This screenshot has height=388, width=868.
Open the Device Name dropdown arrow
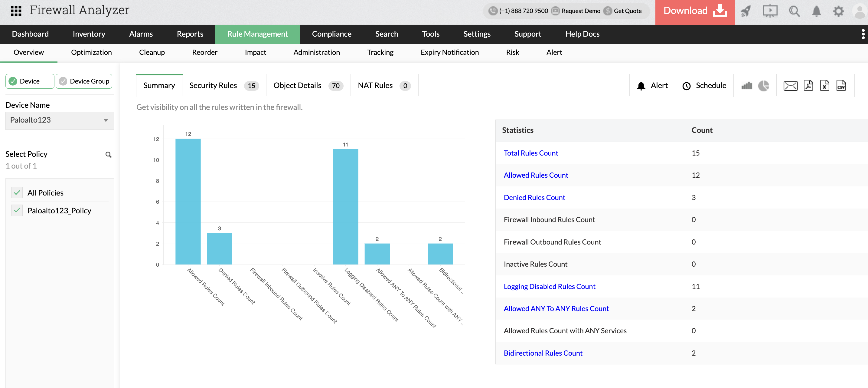[x=106, y=120]
